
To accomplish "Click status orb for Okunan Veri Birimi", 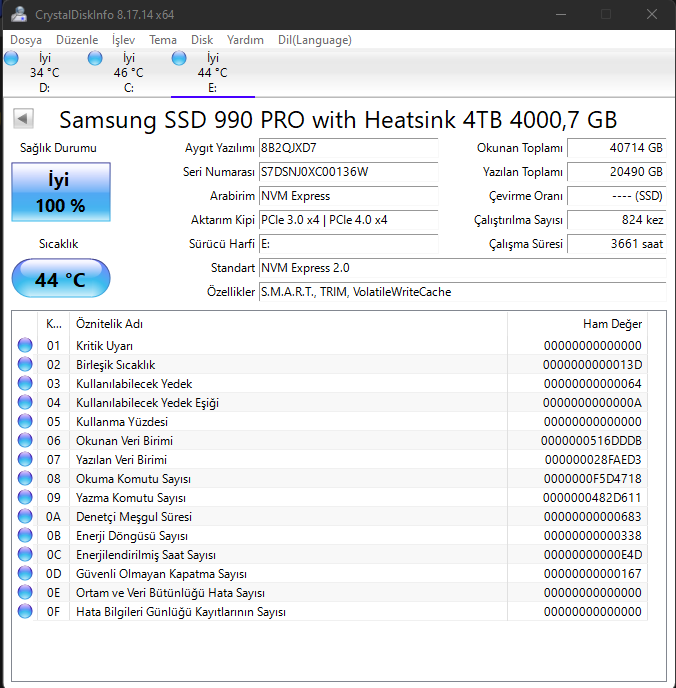I will pyautogui.click(x=26, y=441).
